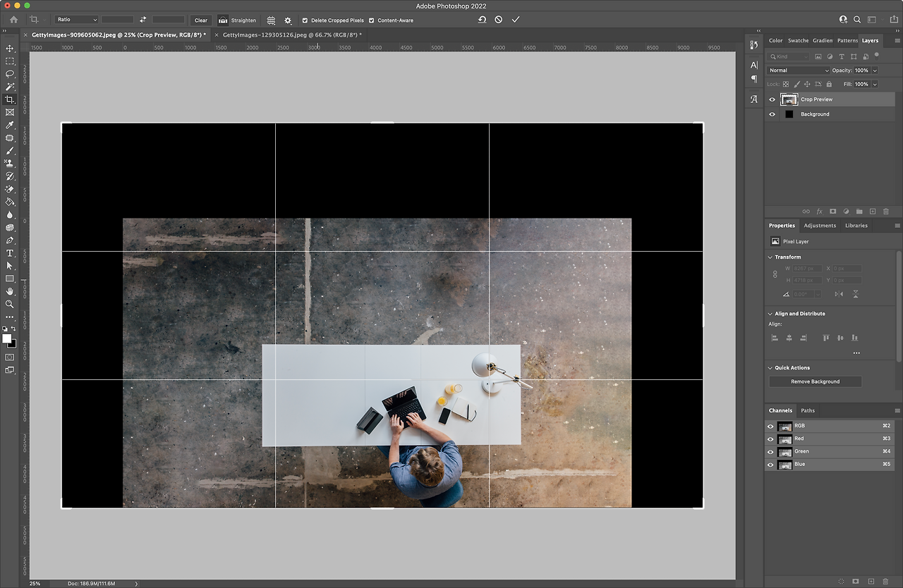Open the Ratio preset dropdown
The width and height of the screenshot is (903, 588).
(x=76, y=20)
